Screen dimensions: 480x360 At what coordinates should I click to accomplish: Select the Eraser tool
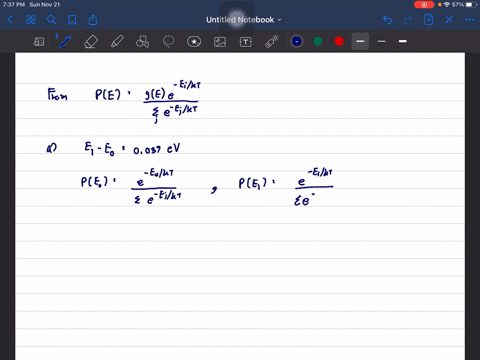(x=91, y=42)
